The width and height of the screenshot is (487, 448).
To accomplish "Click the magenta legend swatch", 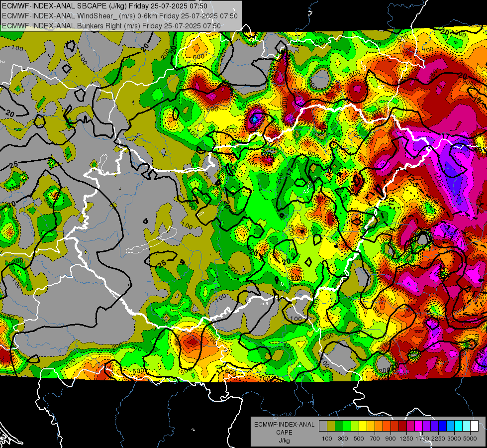I will pos(419,426).
